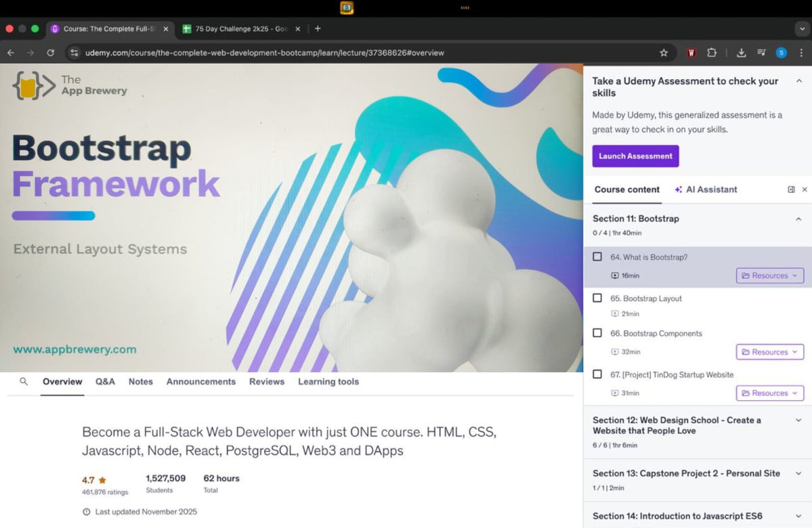The image size is (812, 528).
Task: Select the Course content tab
Action: coord(627,190)
